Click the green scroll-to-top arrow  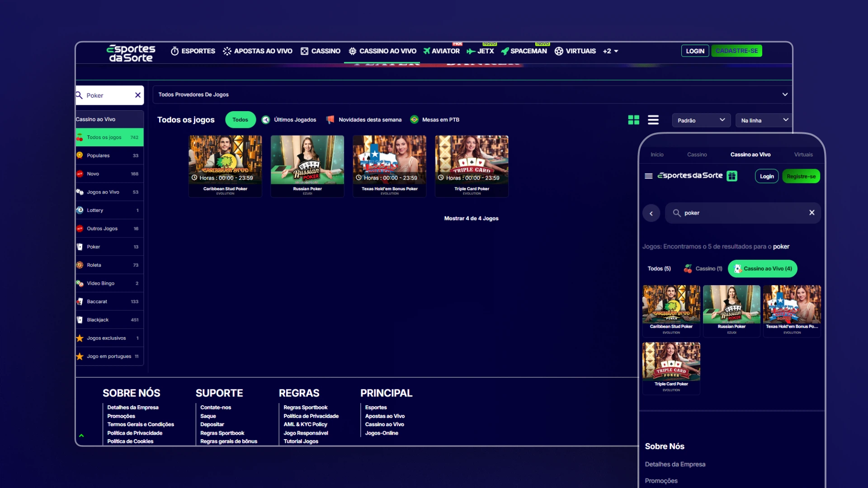[81, 436]
